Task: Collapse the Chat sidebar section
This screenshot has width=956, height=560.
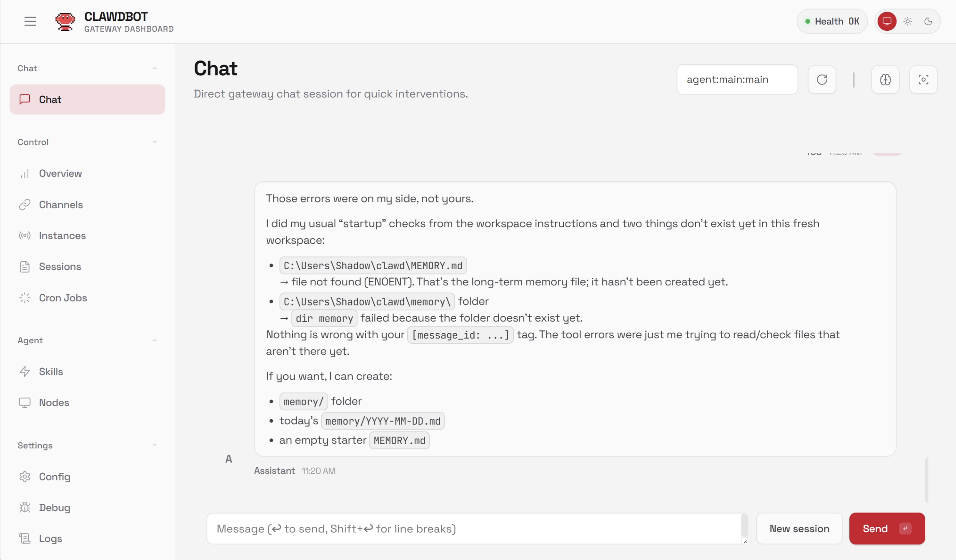Action: pyautogui.click(x=155, y=68)
